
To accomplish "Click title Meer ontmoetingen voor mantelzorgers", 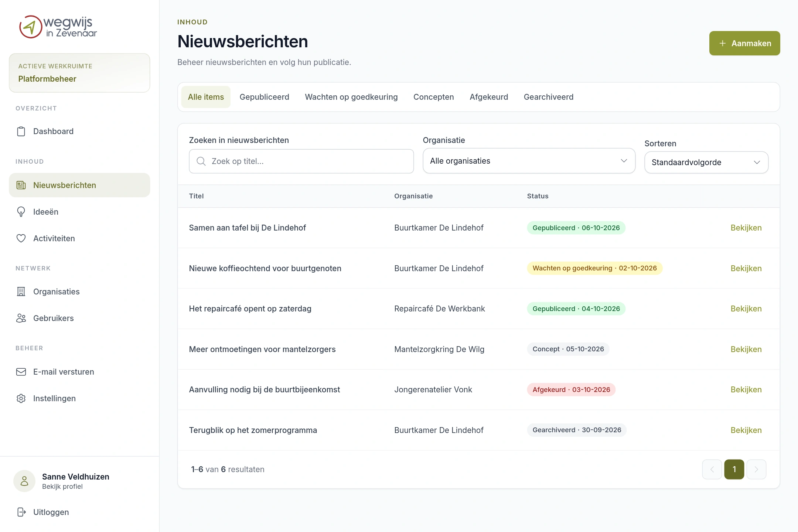I will 262,349.
